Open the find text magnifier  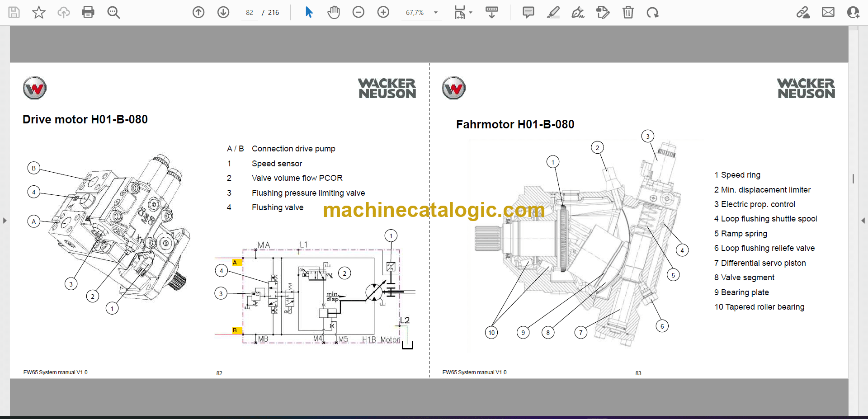pyautogui.click(x=113, y=12)
